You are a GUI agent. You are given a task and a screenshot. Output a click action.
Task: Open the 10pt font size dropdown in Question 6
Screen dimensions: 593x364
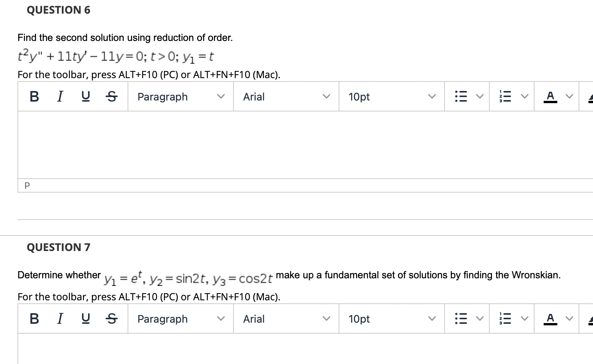point(391,97)
